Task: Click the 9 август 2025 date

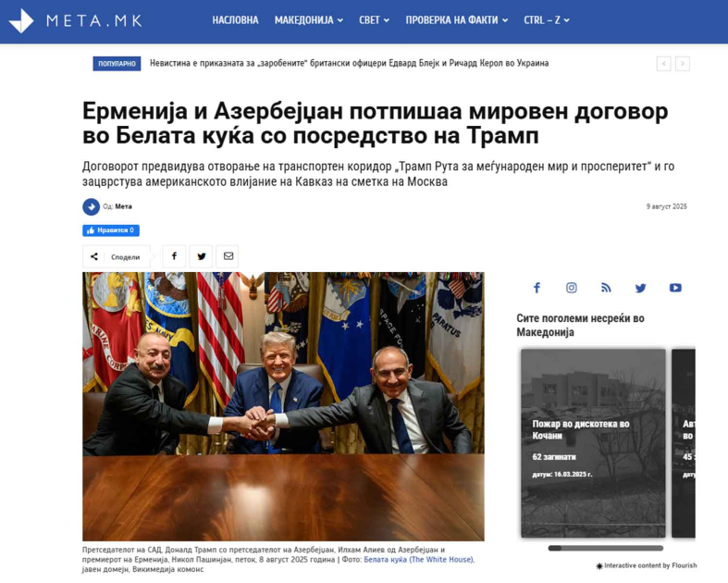Action: pos(667,206)
